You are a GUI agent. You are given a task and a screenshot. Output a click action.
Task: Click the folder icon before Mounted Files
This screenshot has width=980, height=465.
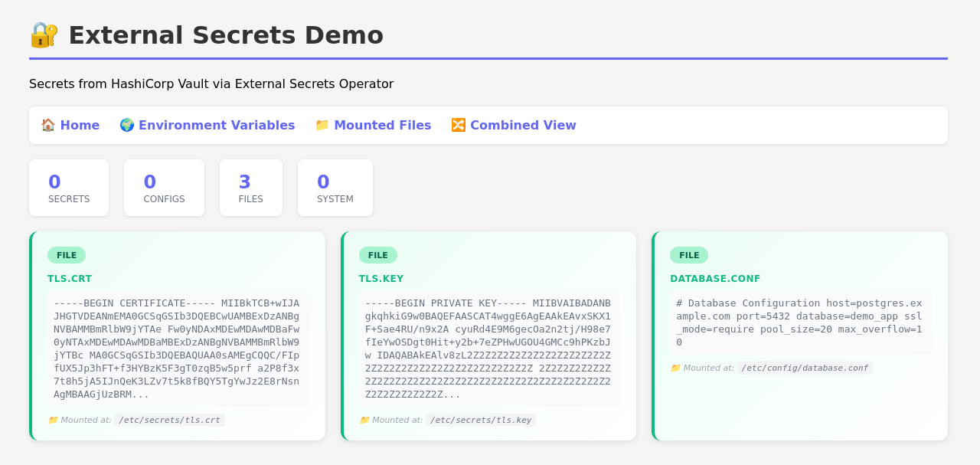pyautogui.click(x=322, y=125)
